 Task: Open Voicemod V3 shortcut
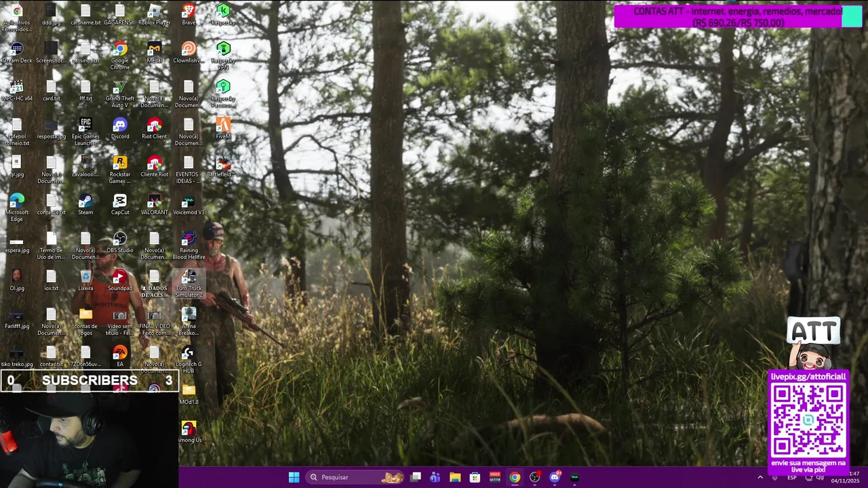coord(189,205)
